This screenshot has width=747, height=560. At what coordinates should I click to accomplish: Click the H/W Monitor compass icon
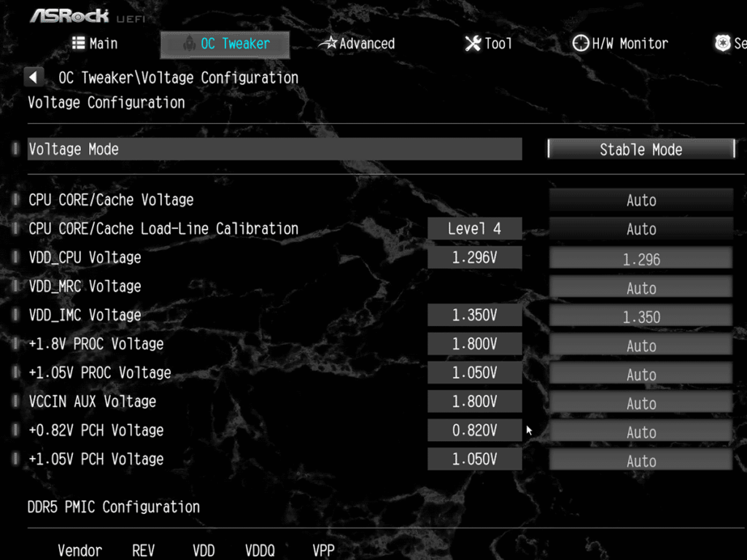point(581,44)
